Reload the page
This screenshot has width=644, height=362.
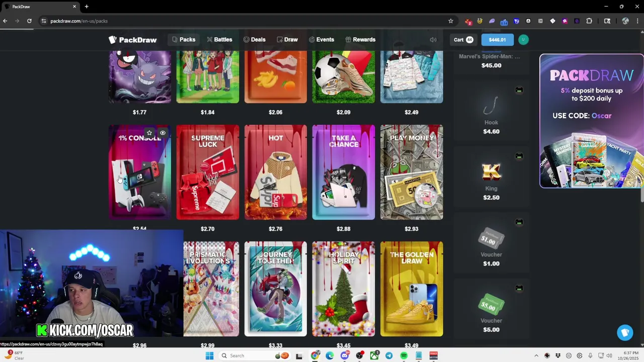point(29,21)
